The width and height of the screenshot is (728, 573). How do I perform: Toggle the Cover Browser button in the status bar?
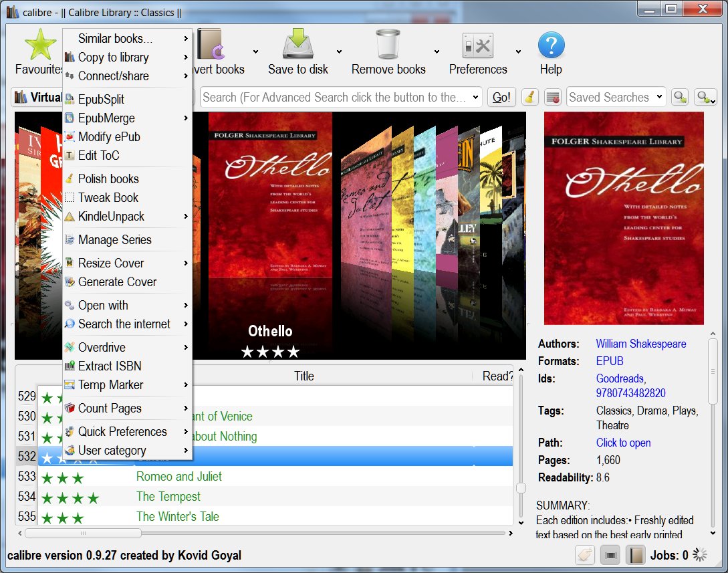[610, 555]
